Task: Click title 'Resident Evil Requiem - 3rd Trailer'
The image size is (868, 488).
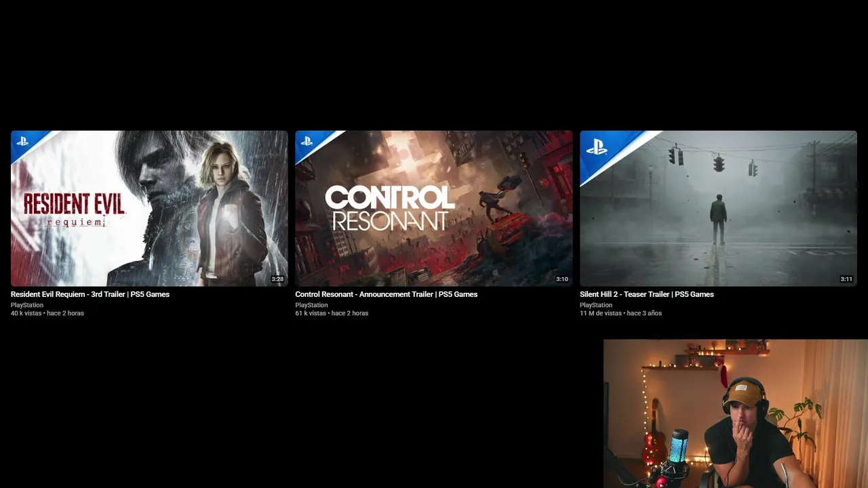Action: click(90, 294)
